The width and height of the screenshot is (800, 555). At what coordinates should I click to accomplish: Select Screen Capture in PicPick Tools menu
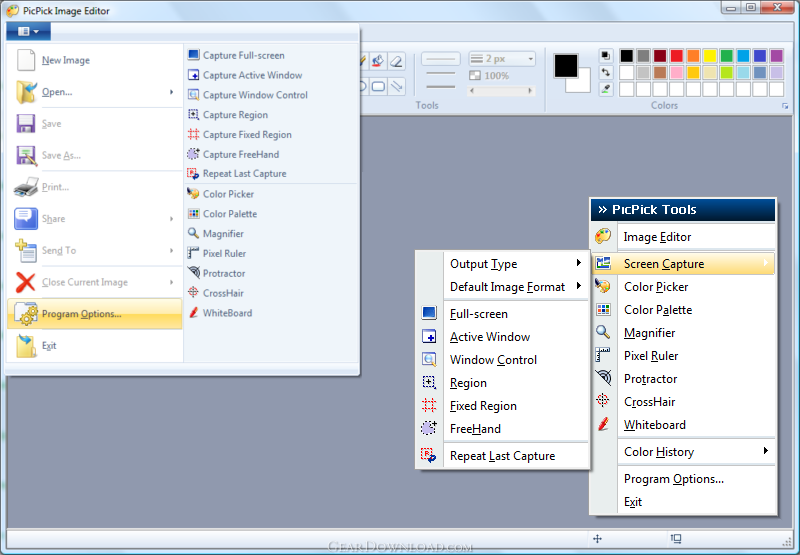684,264
